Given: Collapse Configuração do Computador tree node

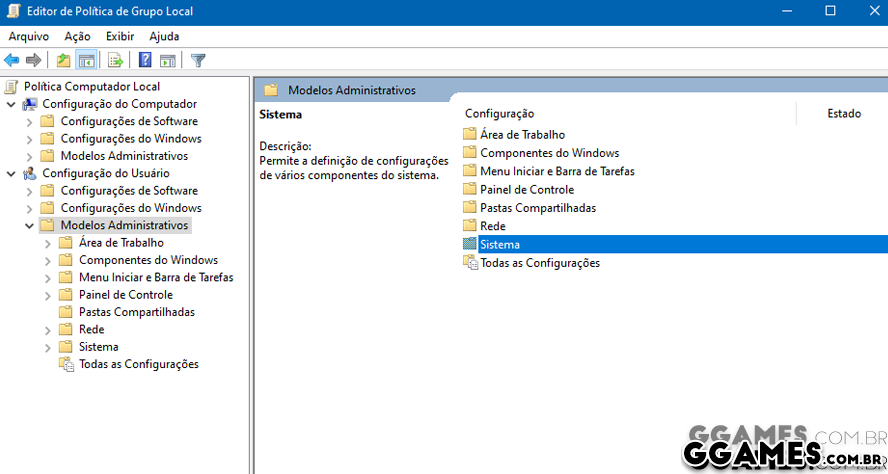Looking at the screenshot, I should click(x=11, y=104).
